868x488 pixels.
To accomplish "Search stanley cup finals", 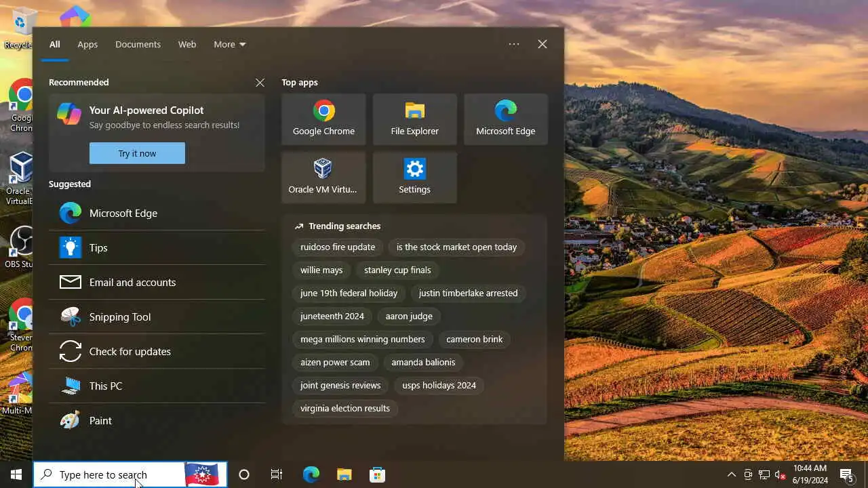I will tap(397, 270).
